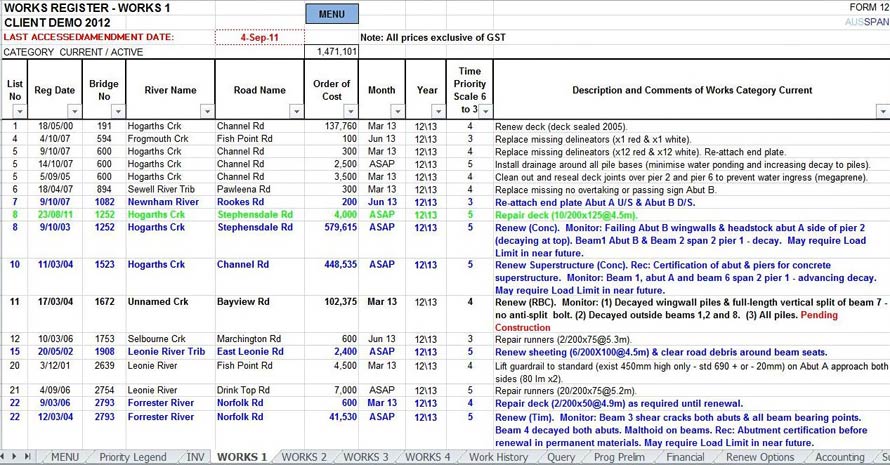The height and width of the screenshot is (465, 890).
Task: Select the INV sheet tab
Action: click(x=197, y=457)
